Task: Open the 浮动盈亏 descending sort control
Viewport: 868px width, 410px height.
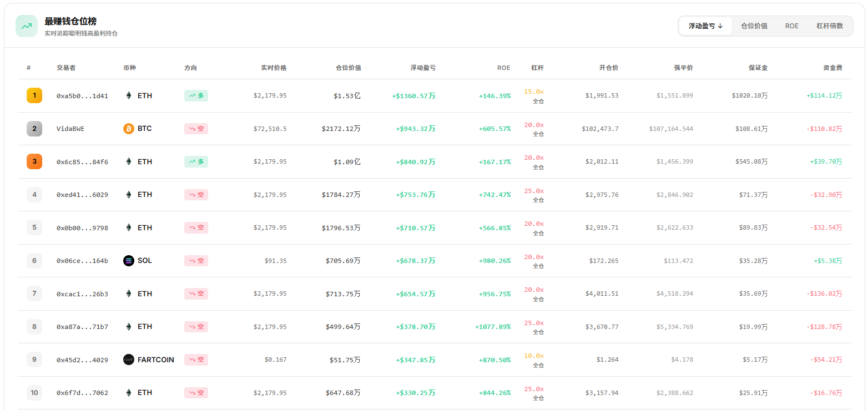Action: coord(705,26)
